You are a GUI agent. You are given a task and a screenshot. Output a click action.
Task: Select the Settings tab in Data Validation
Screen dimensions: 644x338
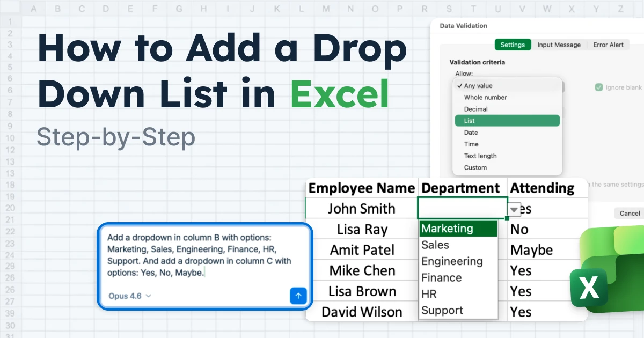pos(513,45)
